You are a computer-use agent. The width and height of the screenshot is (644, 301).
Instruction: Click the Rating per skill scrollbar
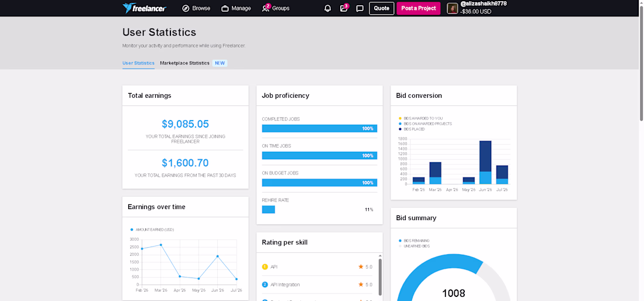[x=380, y=277]
